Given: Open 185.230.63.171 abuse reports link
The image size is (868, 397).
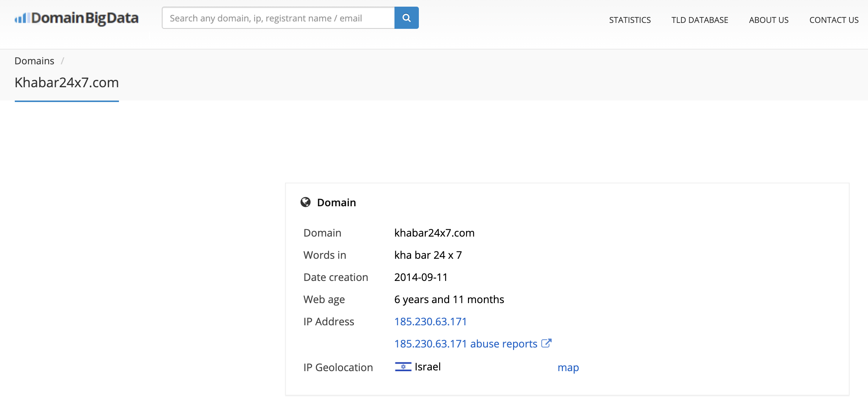Looking at the screenshot, I should 466,344.
